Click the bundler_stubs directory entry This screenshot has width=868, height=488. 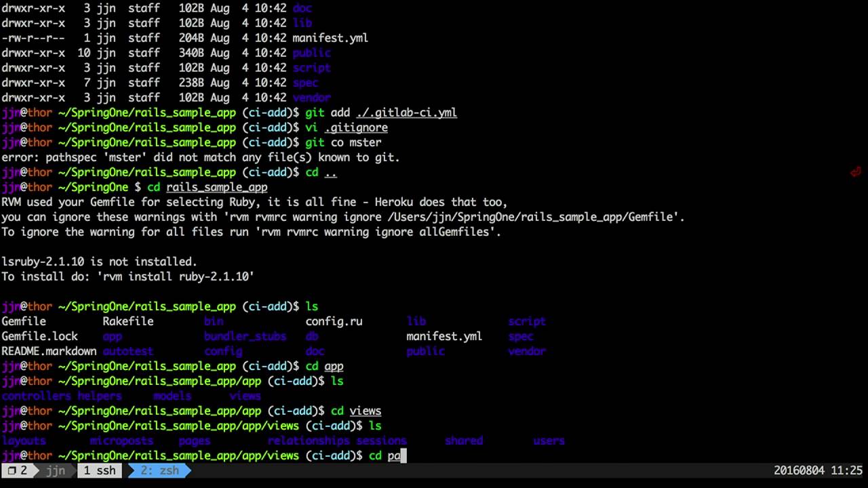pyautogui.click(x=245, y=336)
